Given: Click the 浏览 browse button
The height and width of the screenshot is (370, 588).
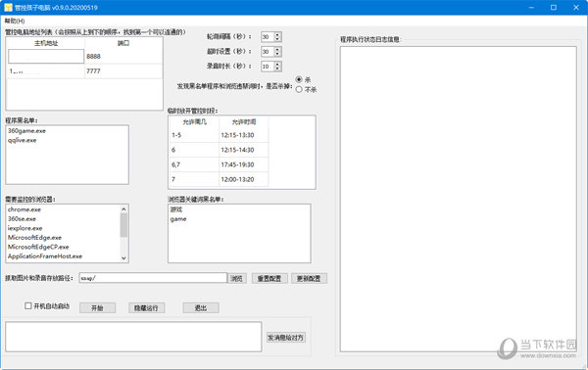Looking at the screenshot, I should point(237,279).
